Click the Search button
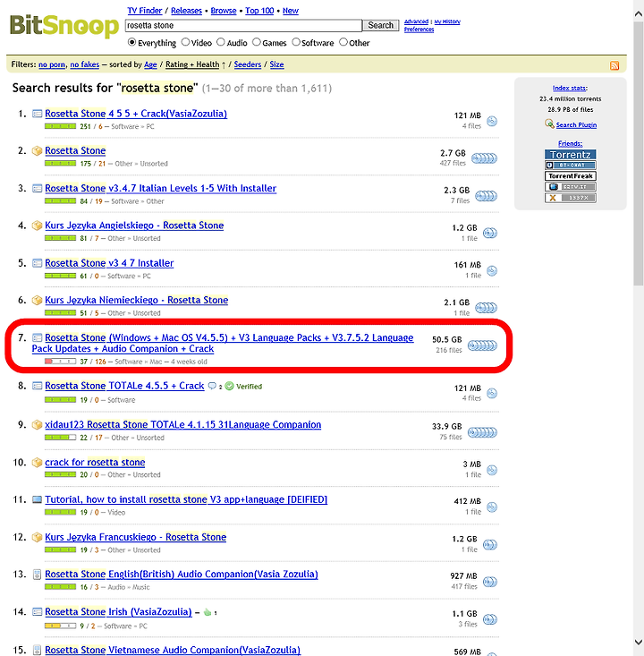644x656 pixels. 380,25
